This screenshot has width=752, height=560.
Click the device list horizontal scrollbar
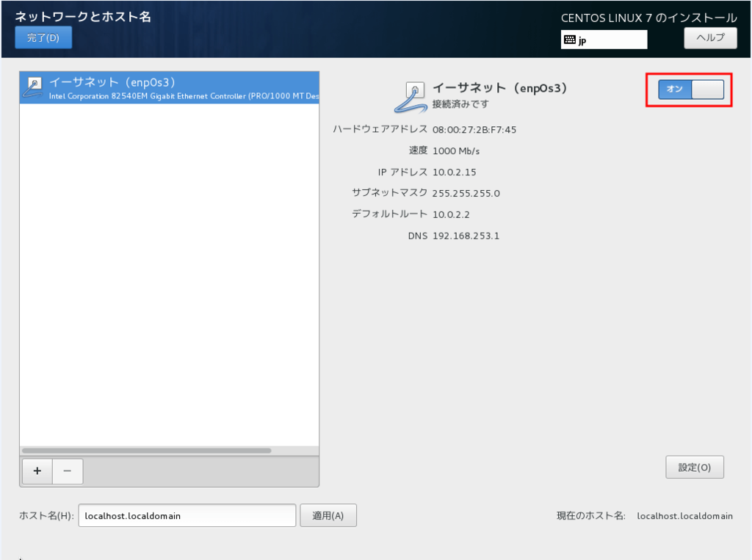[147, 451]
